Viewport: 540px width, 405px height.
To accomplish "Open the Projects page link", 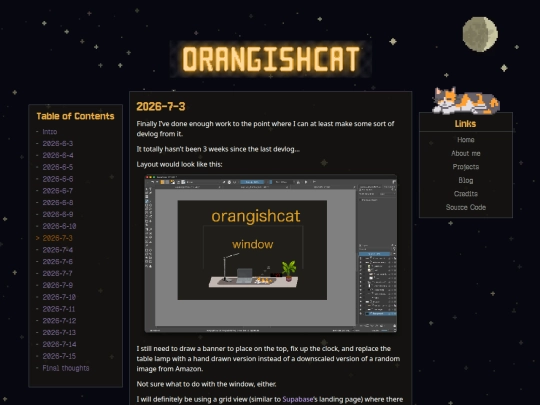I will tap(466, 167).
